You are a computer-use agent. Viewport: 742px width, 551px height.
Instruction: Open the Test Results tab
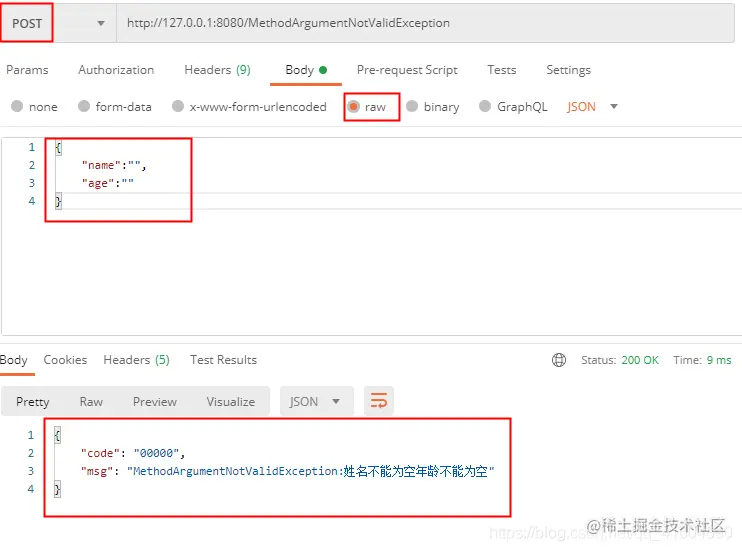coord(223,360)
